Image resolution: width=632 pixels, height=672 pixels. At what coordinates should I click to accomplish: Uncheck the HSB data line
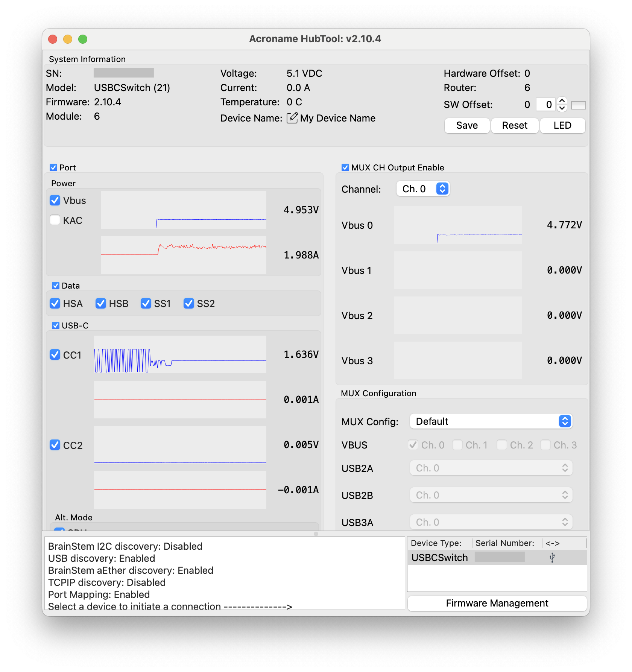[x=101, y=303]
